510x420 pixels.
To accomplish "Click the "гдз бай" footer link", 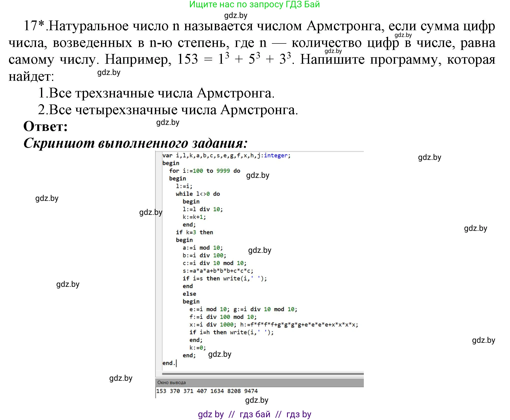I will 254,414.
